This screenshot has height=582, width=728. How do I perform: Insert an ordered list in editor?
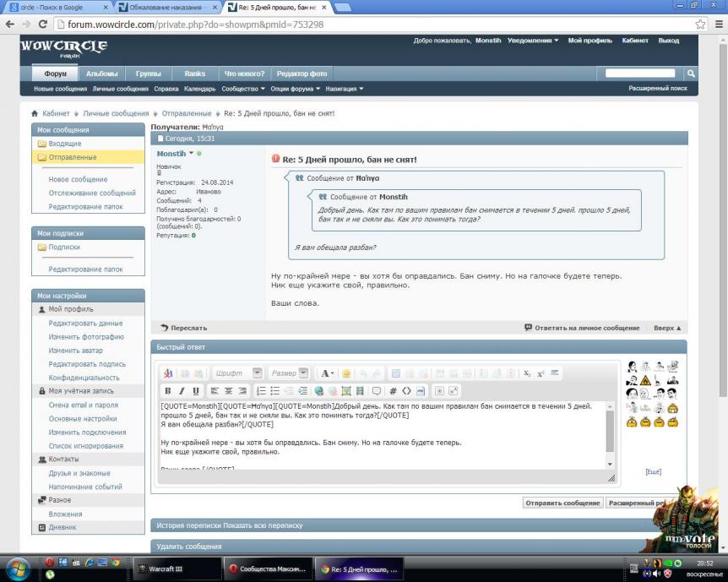coord(261,391)
